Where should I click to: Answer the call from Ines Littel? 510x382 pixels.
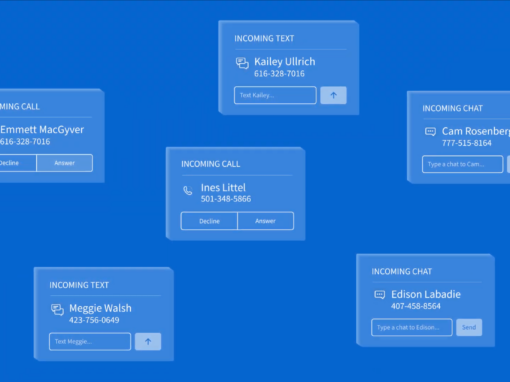(x=266, y=221)
